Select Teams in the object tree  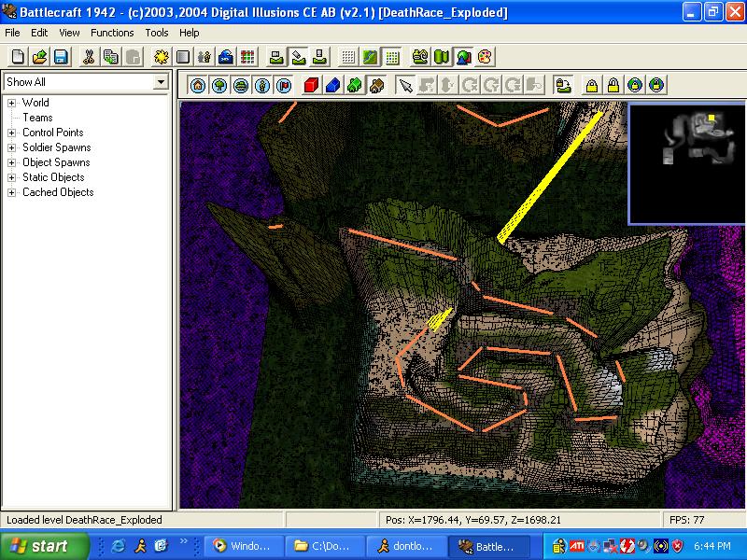[x=37, y=118]
